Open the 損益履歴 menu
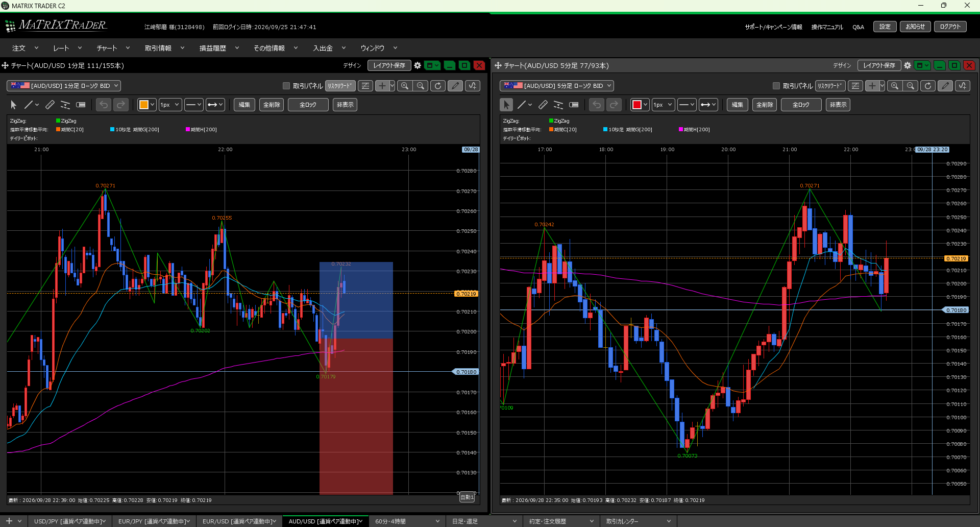This screenshot has width=980, height=527. tap(219, 48)
